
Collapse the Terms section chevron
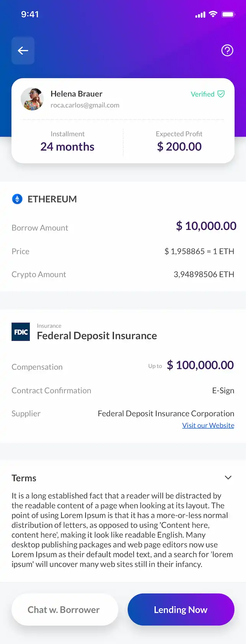228,478
